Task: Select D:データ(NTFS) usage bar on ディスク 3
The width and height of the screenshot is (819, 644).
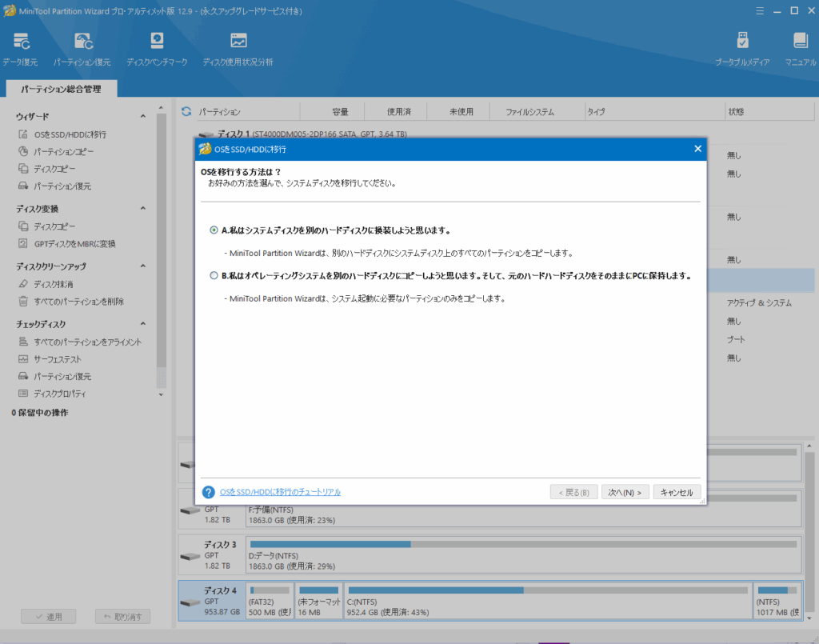Action: [523, 544]
